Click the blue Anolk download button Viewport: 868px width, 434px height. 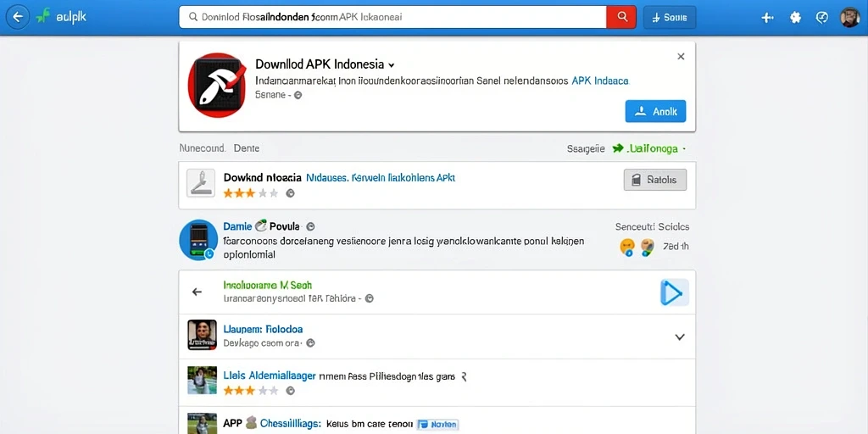click(655, 111)
